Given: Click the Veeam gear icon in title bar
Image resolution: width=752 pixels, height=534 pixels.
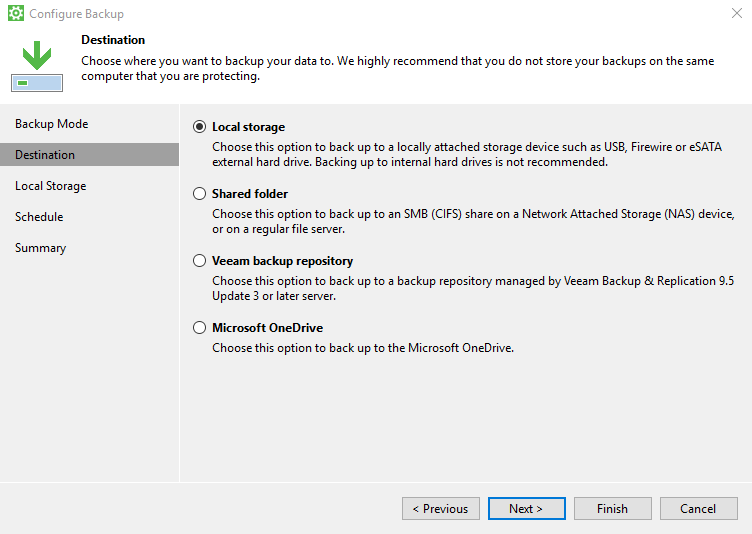Looking at the screenshot, I should pos(15,14).
